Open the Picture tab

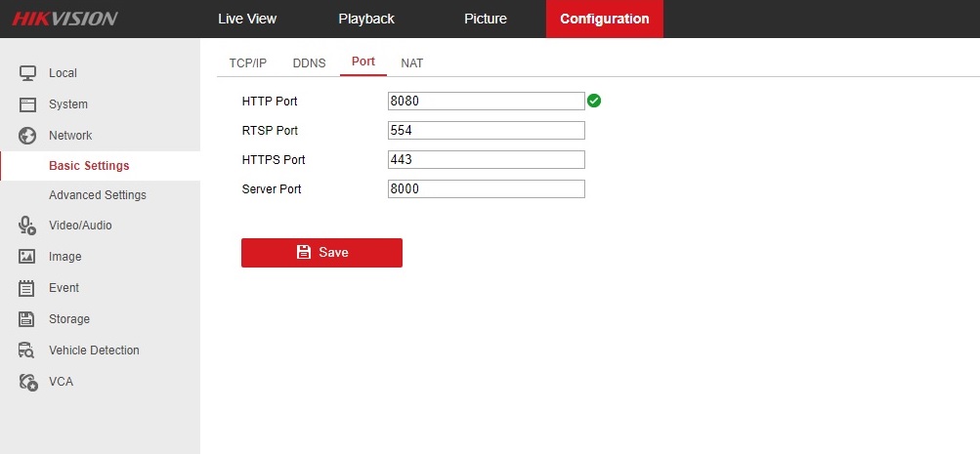[486, 19]
